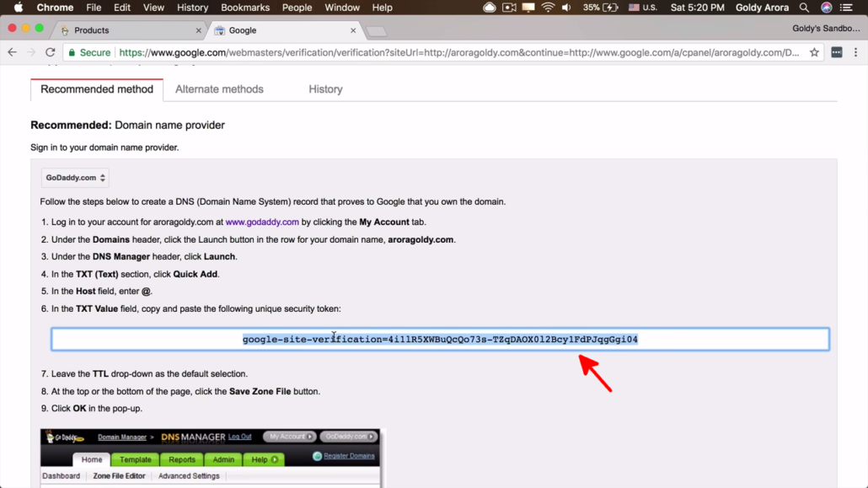Click the forward navigation arrow
Viewport: 868px width, 488px height.
(x=31, y=52)
